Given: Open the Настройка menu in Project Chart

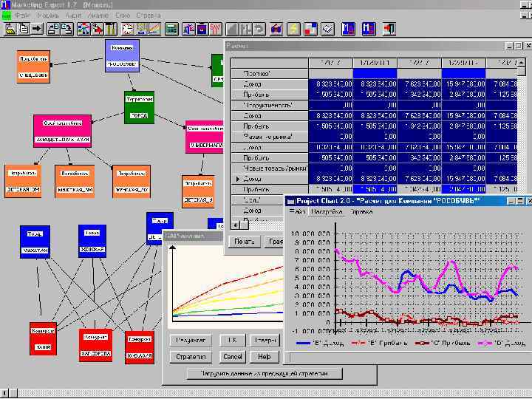Looking at the screenshot, I should (x=327, y=212).
